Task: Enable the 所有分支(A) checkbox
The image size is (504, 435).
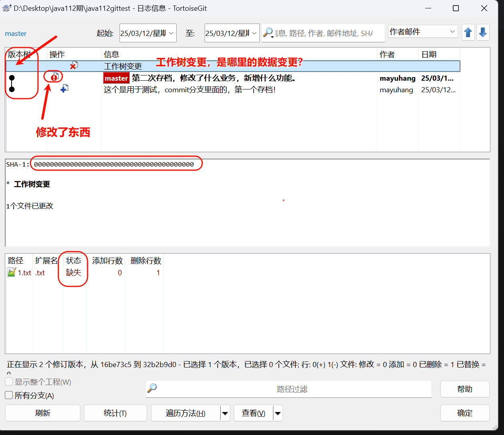Action: [x=9, y=395]
